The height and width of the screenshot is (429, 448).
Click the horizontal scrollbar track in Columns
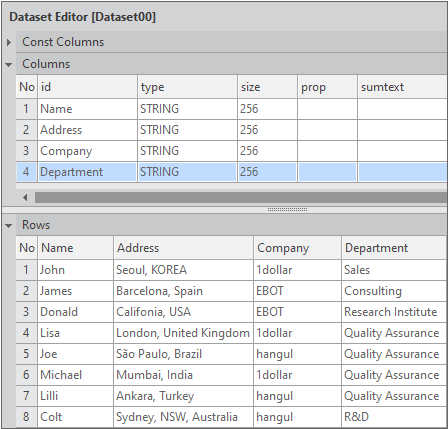tap(241, 197)
